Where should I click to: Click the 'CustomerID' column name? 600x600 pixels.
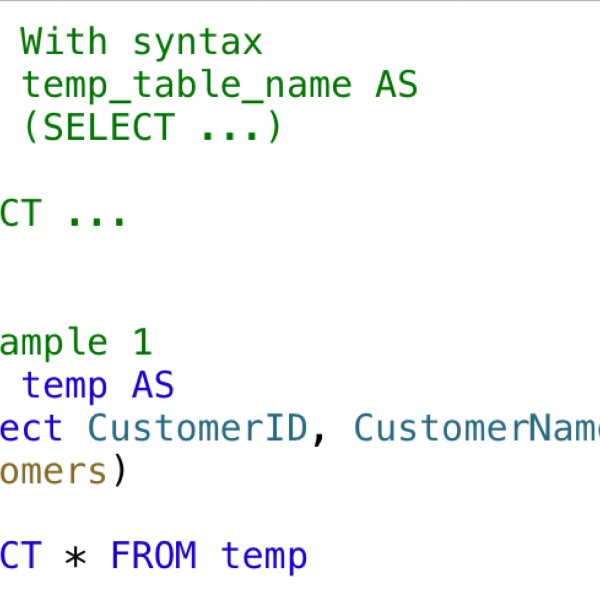click(197, 427)
